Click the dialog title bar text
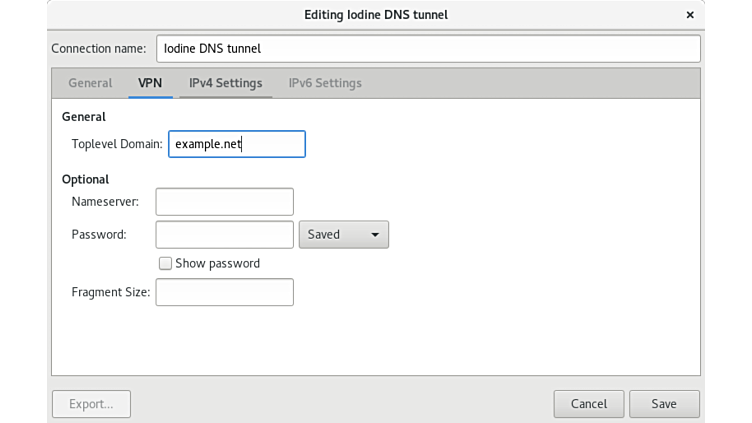The height and width of the screenshot is (423, 752). [x=376, y=15]
